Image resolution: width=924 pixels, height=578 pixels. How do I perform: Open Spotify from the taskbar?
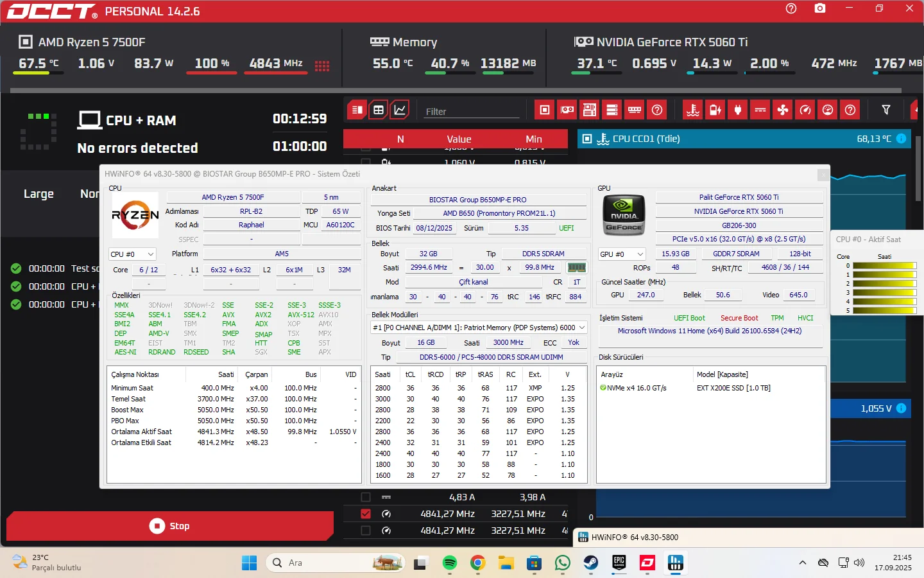[x=450, y=563]
